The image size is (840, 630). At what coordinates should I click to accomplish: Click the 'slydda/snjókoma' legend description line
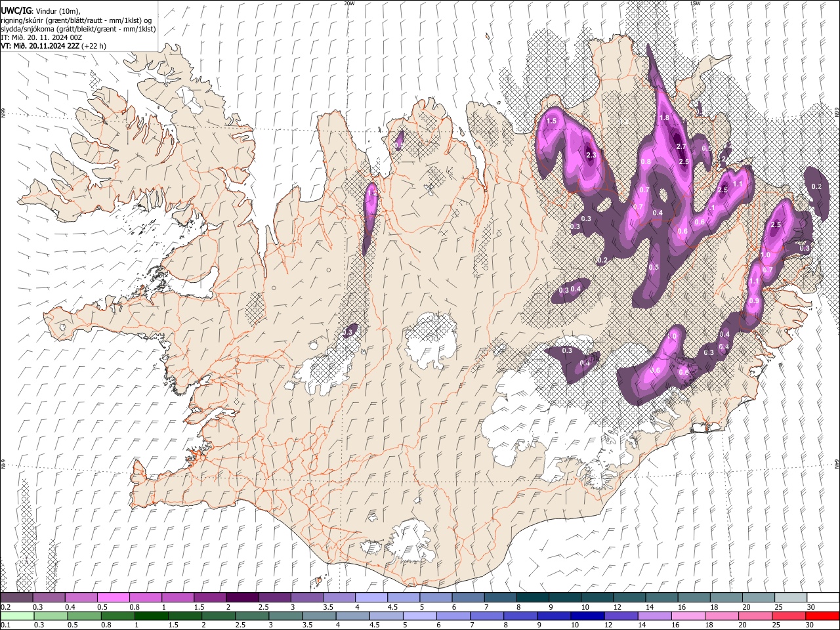pos(78,29)
